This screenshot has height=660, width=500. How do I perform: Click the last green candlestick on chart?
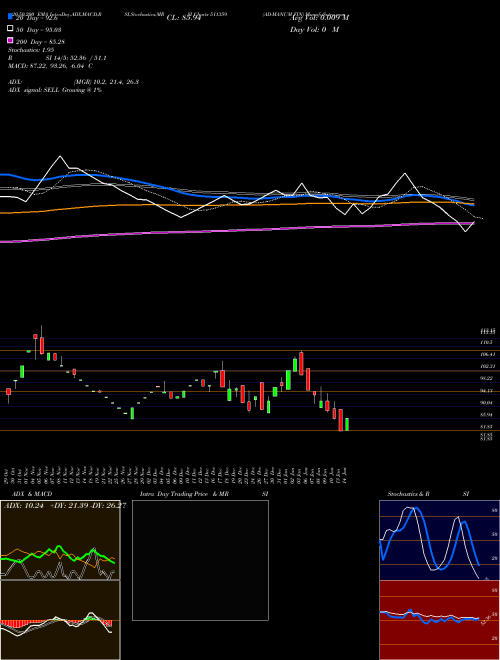pyautogui.click(x=347, y=424)
